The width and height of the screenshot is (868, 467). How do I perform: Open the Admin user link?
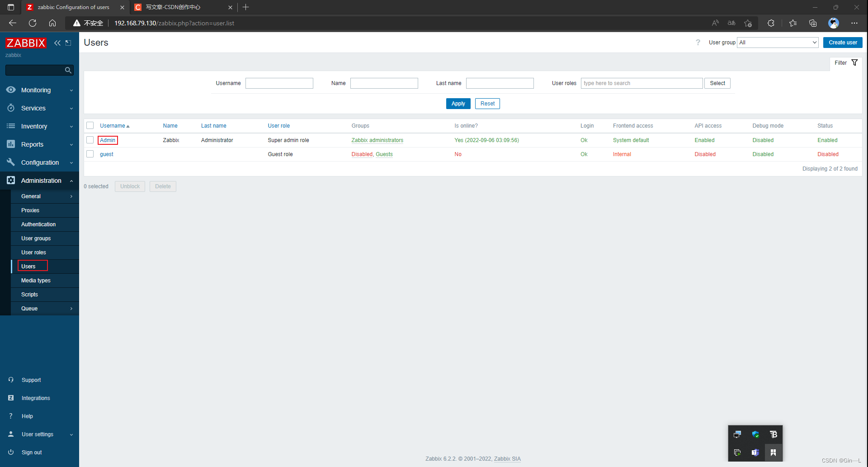[x=108, y=140]
